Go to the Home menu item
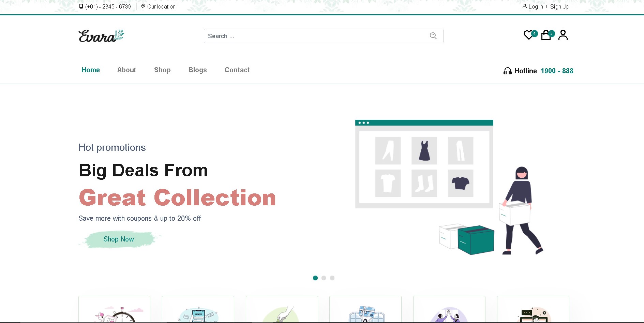Viewport: 644px width, 323px height. pos(91,70)
